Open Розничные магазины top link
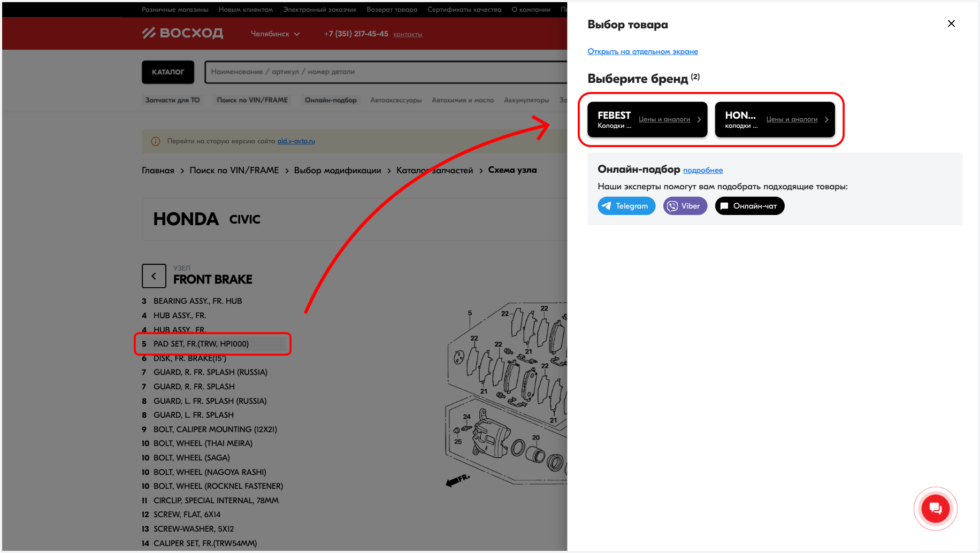Screen dimensions: 980x553 click(175, 10)
